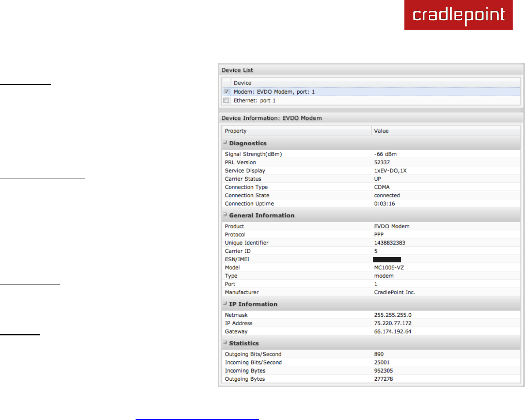Click the PRL Version label
525x420 pixels.
click(240, 162)
